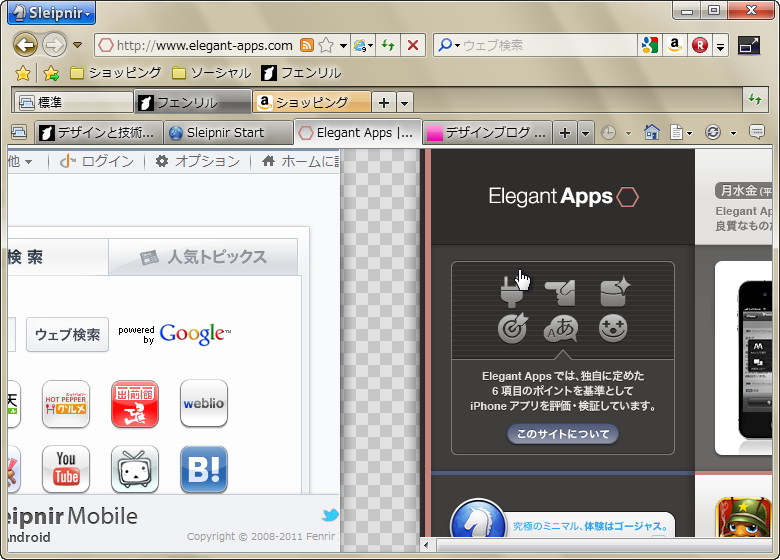Click Elegant Apps logo
Screen dimensions: 780x560
563,196
